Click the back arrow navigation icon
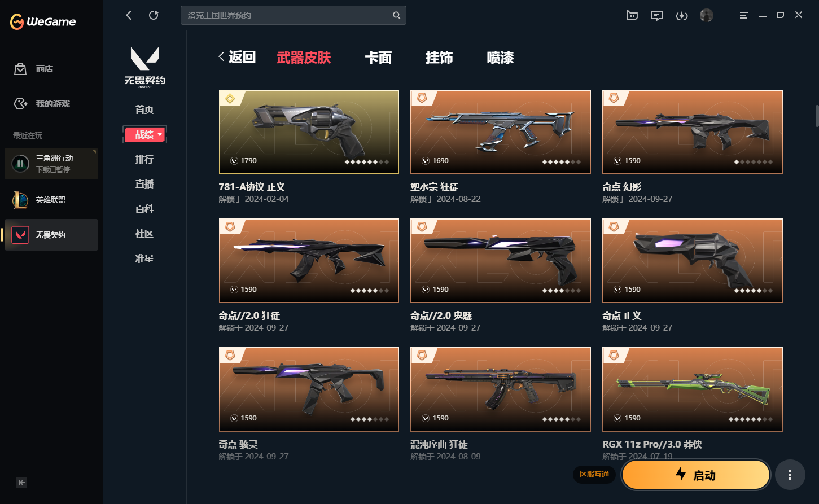 [129, 15]
